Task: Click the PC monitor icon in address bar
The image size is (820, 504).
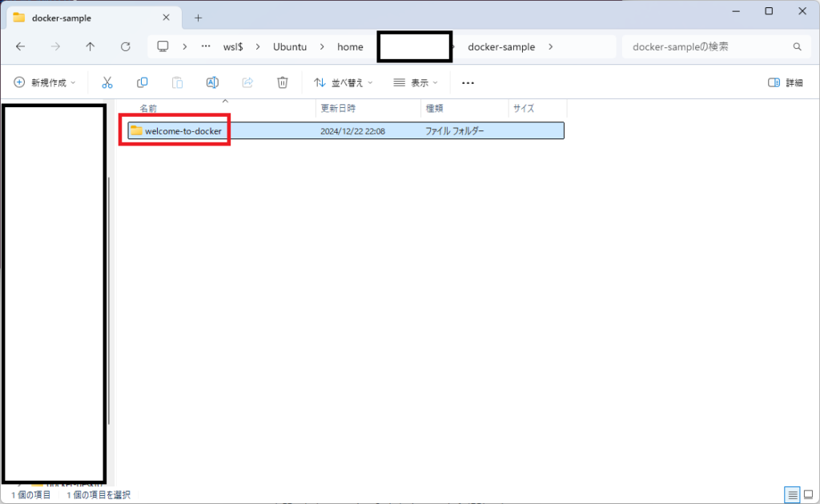Action: point(163,46)
